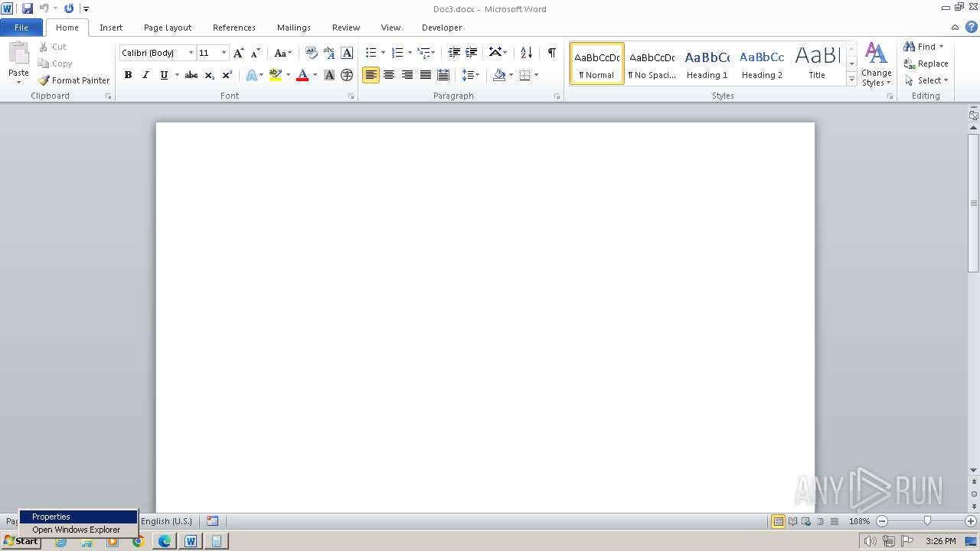Toggle Align Text Right

(407, 75)
